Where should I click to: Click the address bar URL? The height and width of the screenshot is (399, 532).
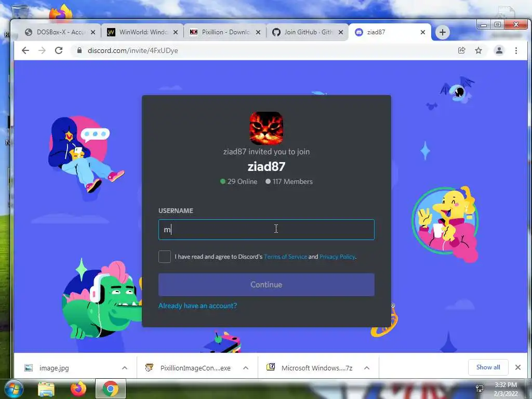(x=132, y=50)
